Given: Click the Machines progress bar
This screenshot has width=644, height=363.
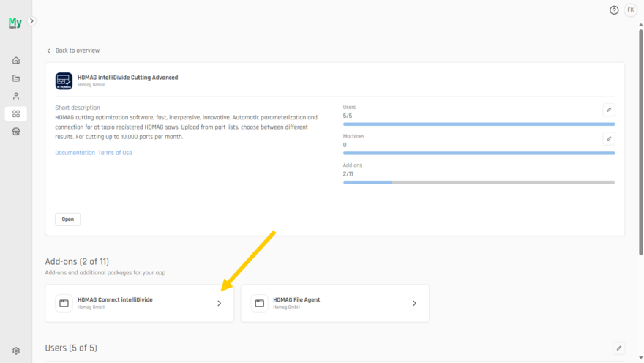Looking at the screenshot, I should pyautogui.click(x=479, y=153).
